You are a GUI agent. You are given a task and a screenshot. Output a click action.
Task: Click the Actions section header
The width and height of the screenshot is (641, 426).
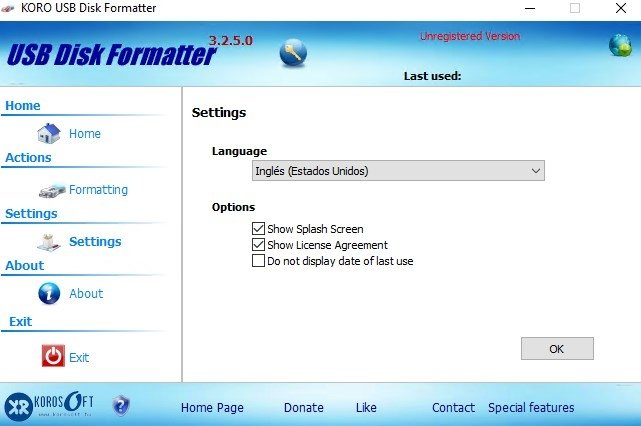[x=28, y=158]
